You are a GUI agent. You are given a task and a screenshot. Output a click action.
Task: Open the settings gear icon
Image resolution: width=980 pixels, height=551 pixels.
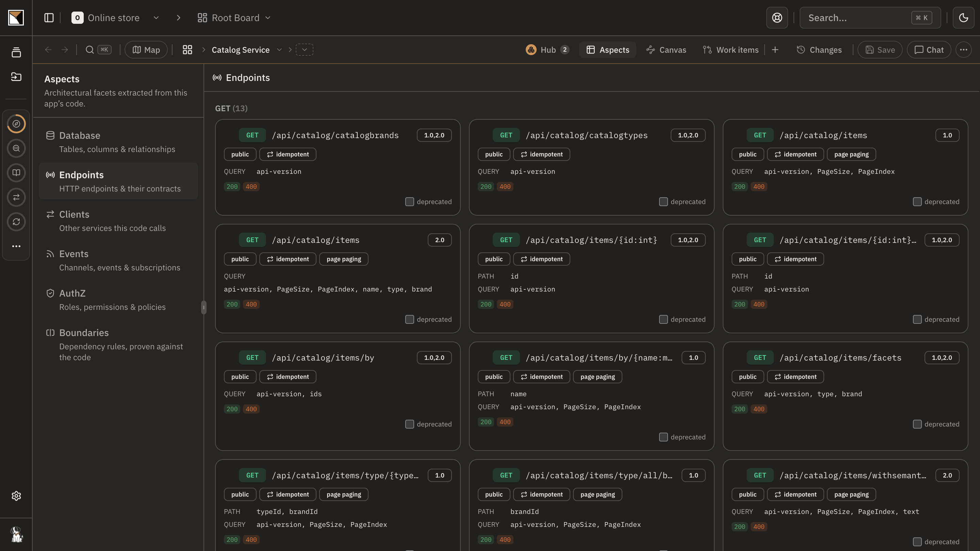click(16, 496)
